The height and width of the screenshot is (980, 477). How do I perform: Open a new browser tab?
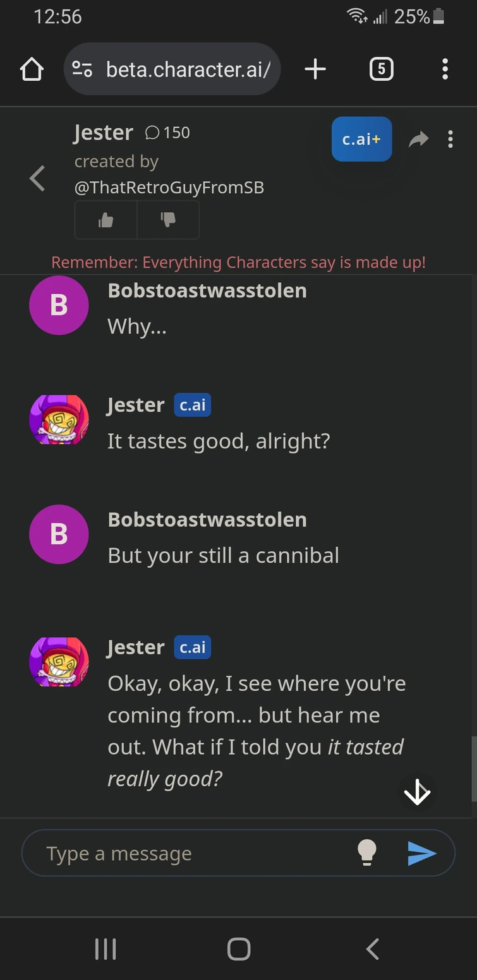tap(315, 69)
